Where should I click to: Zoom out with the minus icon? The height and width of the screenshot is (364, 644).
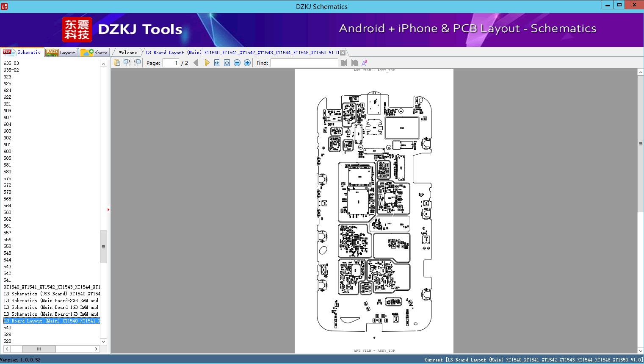pyautogui.click(x=237, y=63)
